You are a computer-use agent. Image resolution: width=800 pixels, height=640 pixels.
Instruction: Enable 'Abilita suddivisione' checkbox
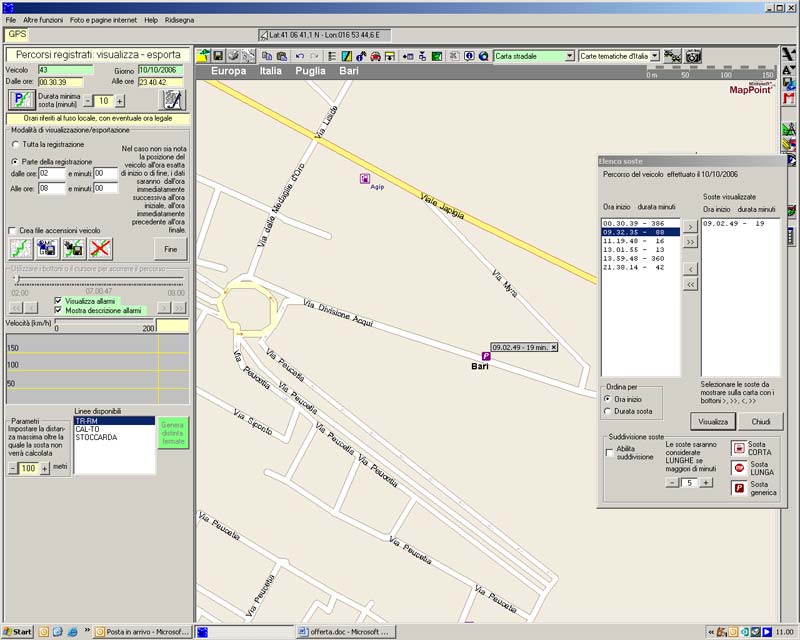(609, 453)
